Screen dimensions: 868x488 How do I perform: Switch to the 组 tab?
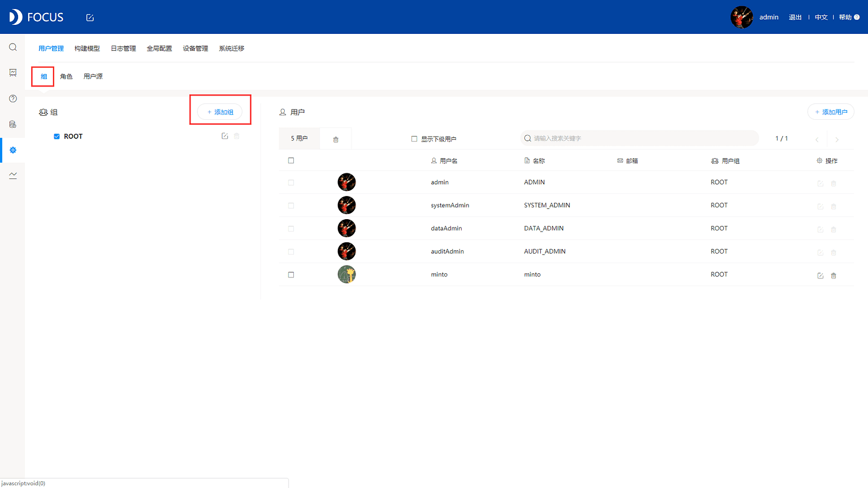tap(44, 76)
